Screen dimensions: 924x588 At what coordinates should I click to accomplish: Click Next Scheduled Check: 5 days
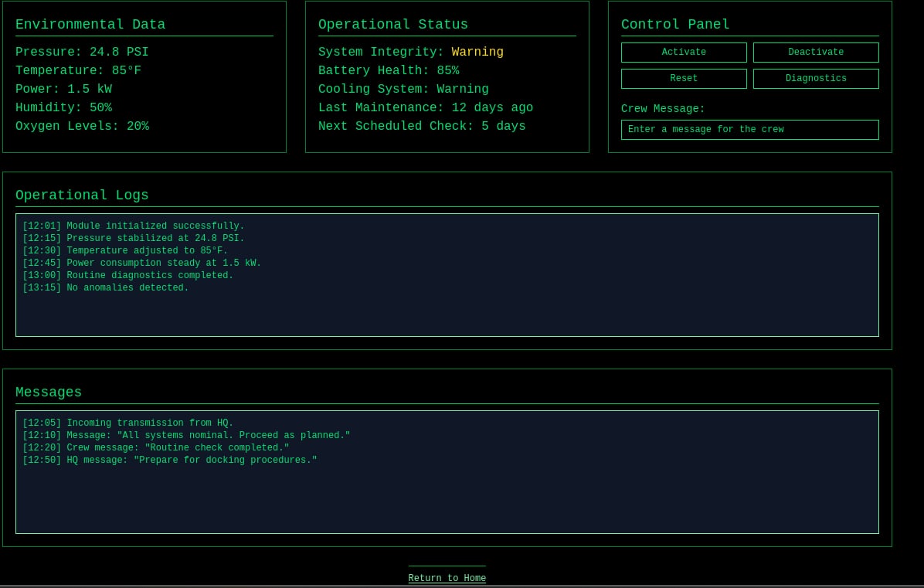(422, 126)
